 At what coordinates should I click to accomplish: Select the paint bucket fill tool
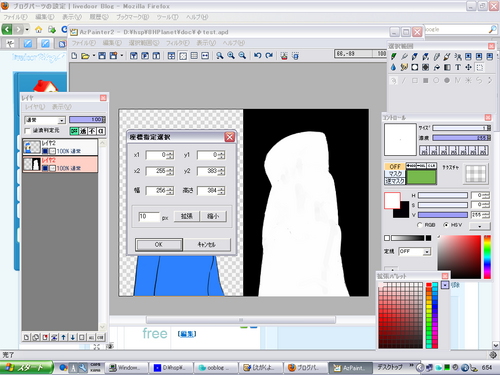437,67
